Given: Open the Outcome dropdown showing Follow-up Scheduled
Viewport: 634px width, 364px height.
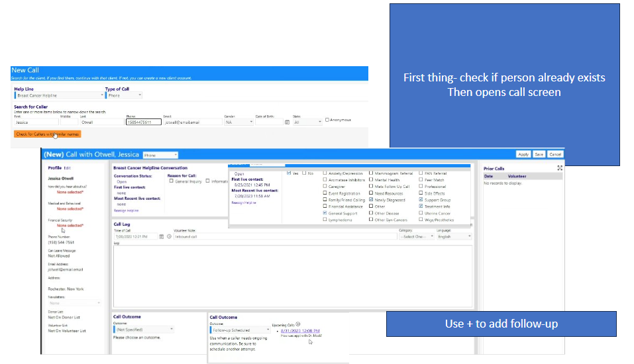Looking at the screenshot, I should (240, 330).
